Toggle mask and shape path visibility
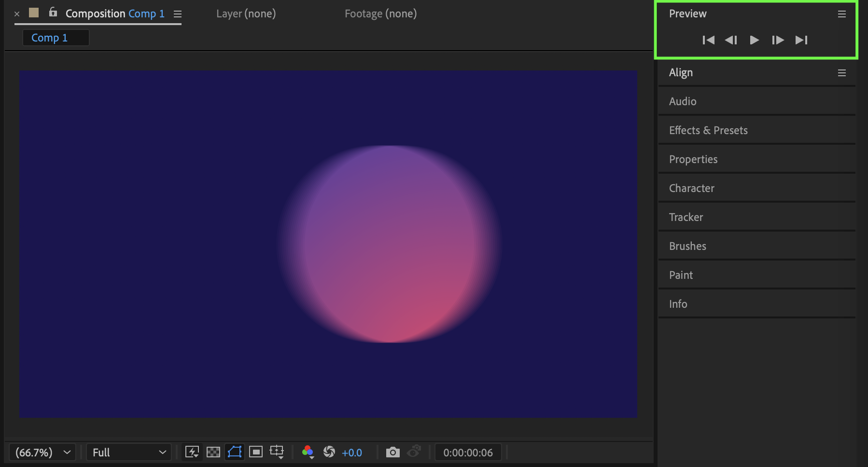The height and width of the screenshot is (467, 868). [235, 452]
